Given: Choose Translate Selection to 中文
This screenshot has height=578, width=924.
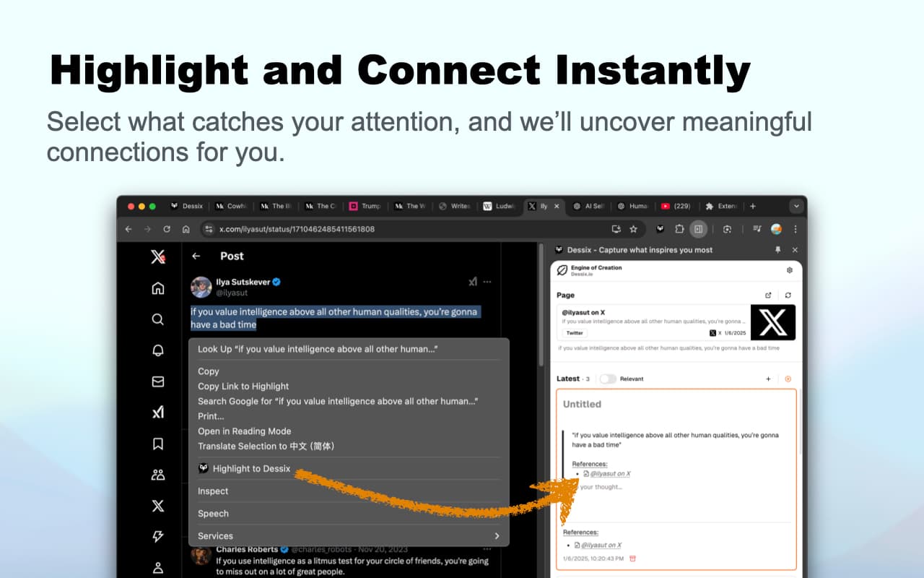Looking at the screenshot, I should [x=349, y=446].
